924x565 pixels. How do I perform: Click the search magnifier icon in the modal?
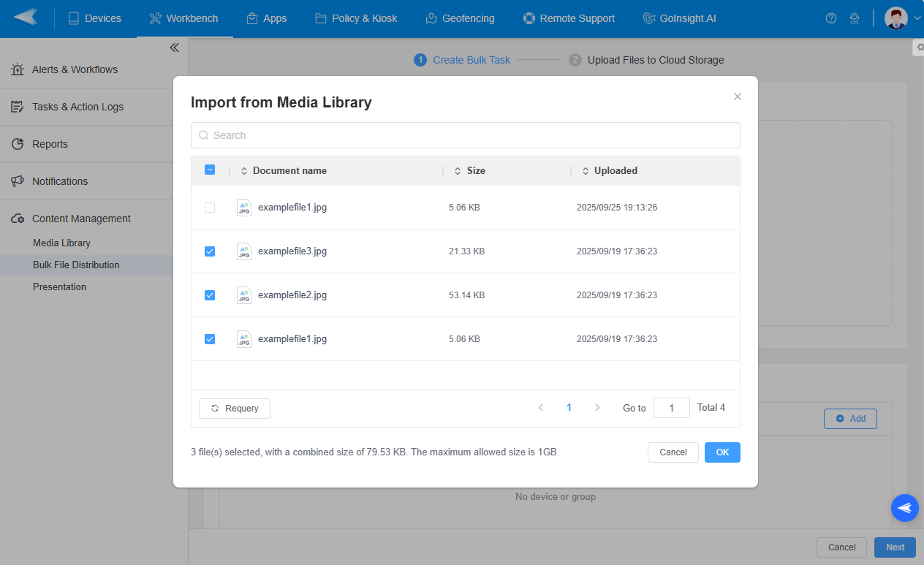click(203, 135)
